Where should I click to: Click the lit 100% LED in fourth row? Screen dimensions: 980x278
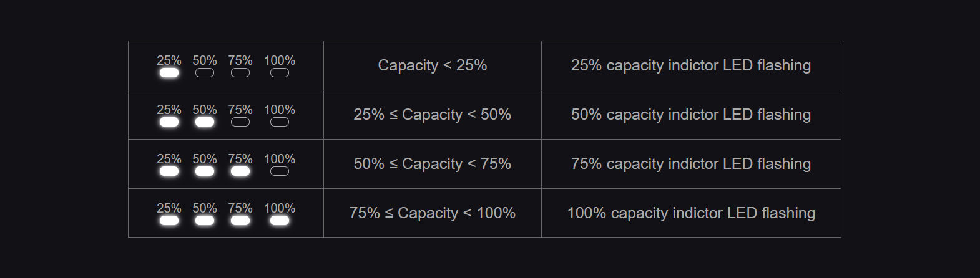point(280,221)
